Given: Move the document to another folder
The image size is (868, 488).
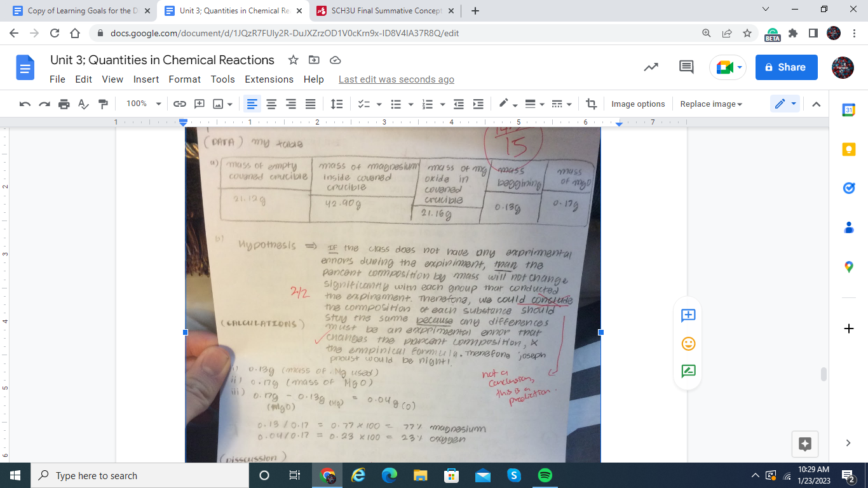Looking at the screenshot, I should click(x=314, y=60).
